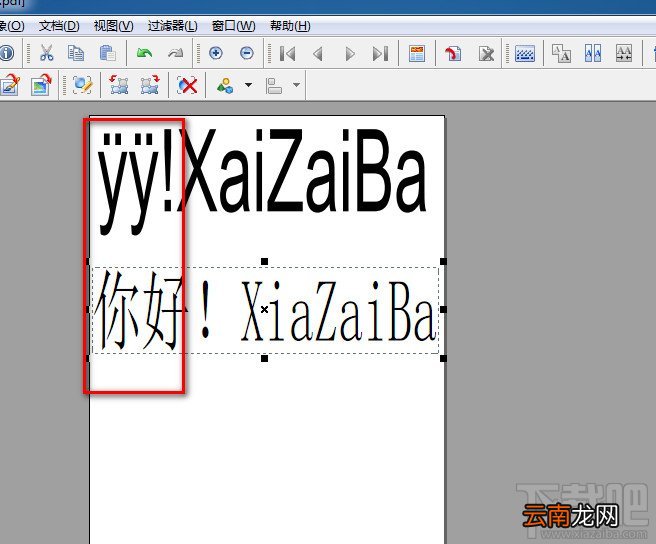Click the red X delete selection icon
Viewport: 656px width, 544px height.
point(187,85)
